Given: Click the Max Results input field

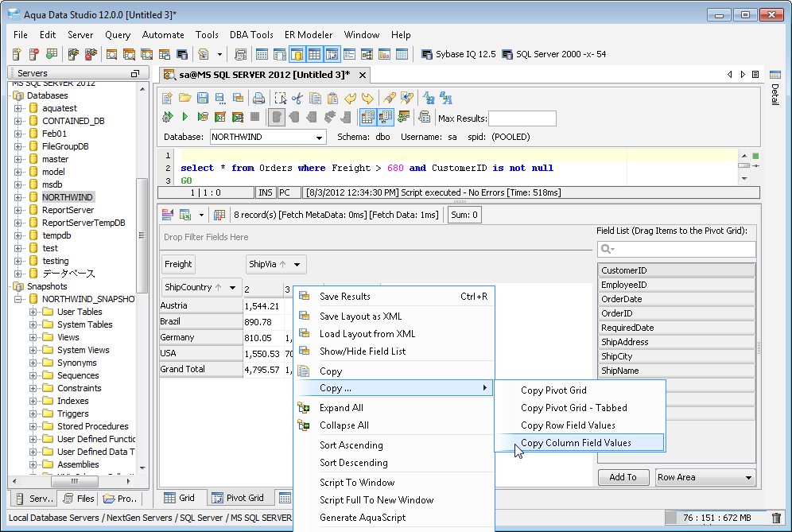Looking at the screenshot, I should pos(522,118).
